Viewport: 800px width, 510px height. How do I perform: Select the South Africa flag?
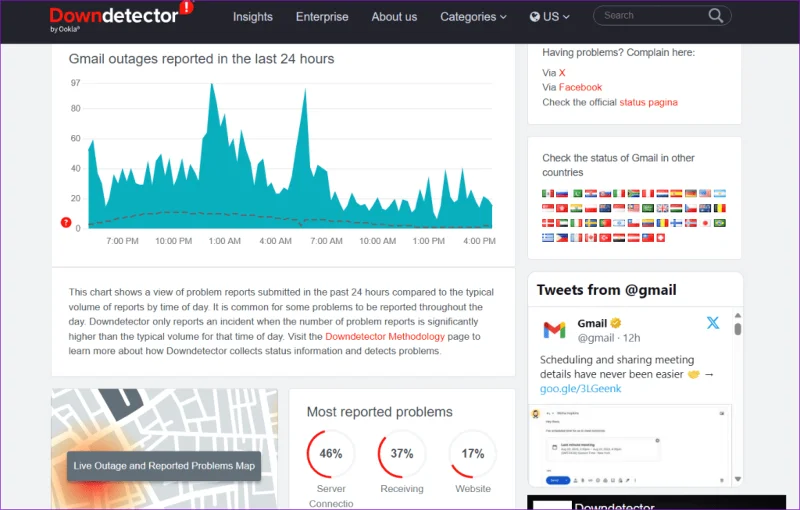click(x=634, y=193)
